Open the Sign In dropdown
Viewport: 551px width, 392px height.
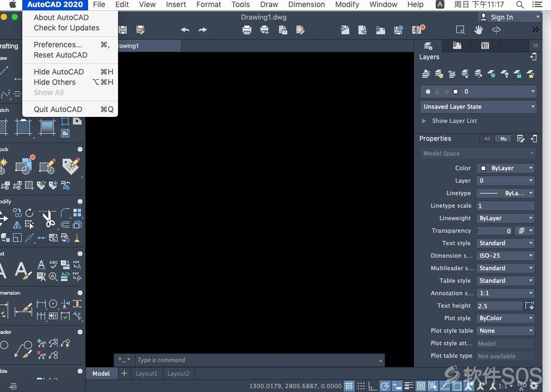(x=509, y=17)
